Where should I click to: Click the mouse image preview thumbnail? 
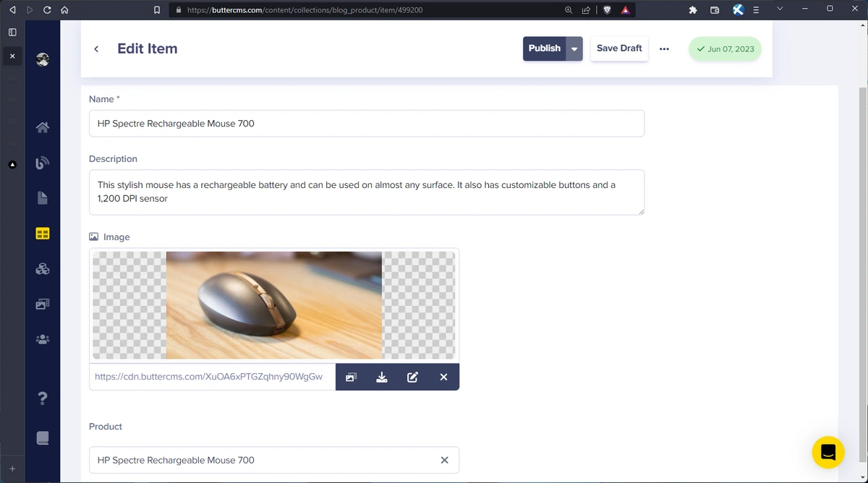(274, 305)
